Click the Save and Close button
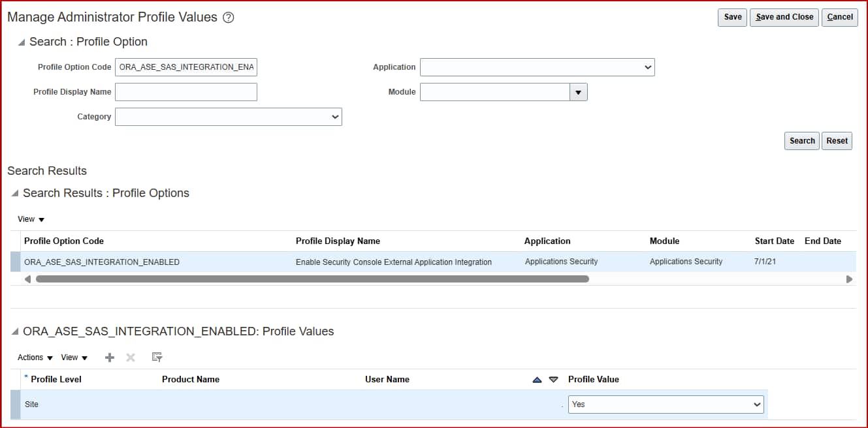The width and height of the screenshot is (868, 428). pos(784,18)
